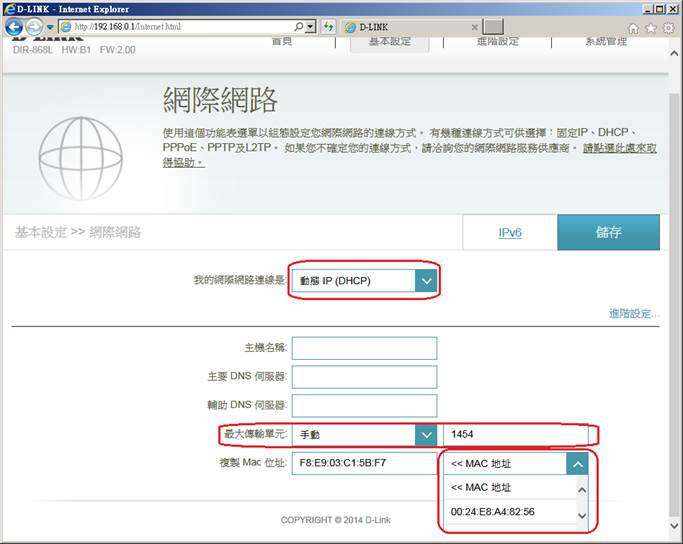Open the address bar URL history dropdown
Viewport: 683px width, 544px height.
[x=311, y=26]
